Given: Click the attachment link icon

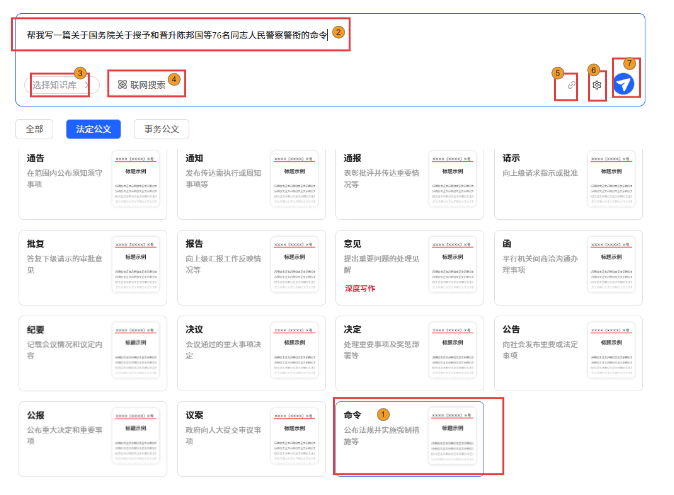Looking at the screenshot, I should [x=572, y=86].
